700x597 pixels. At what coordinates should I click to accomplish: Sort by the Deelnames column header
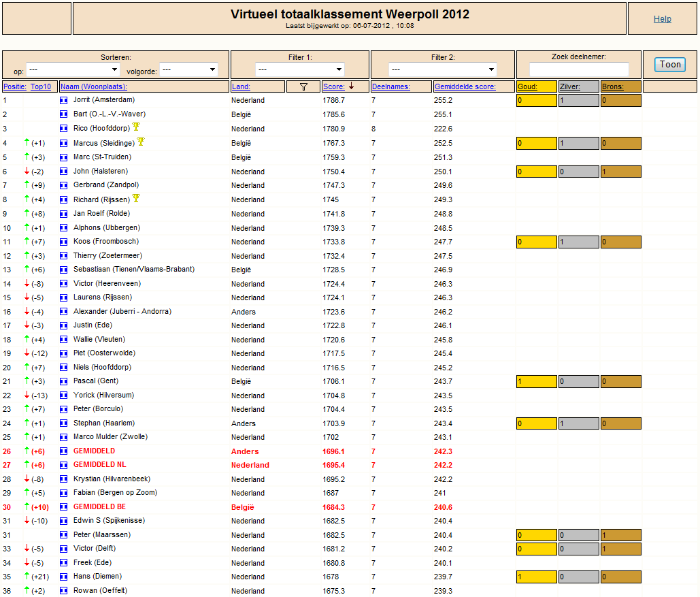point(391,86)
